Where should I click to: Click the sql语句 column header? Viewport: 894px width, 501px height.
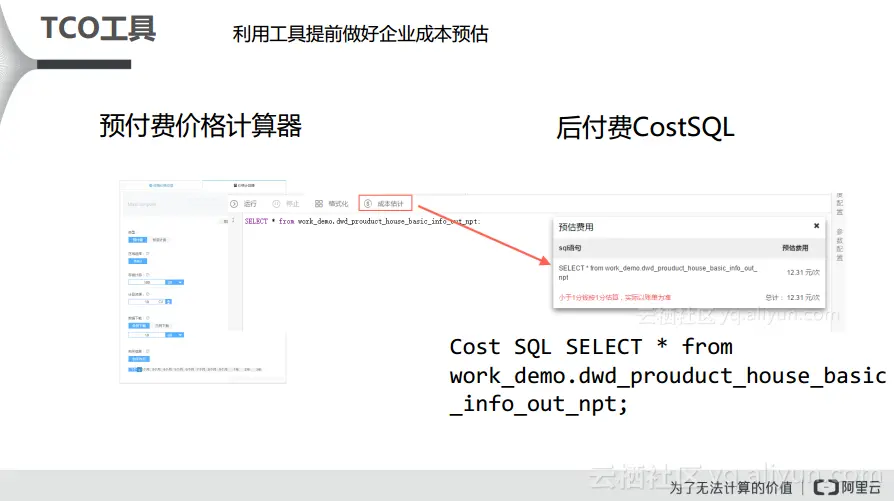pos(570,248)
